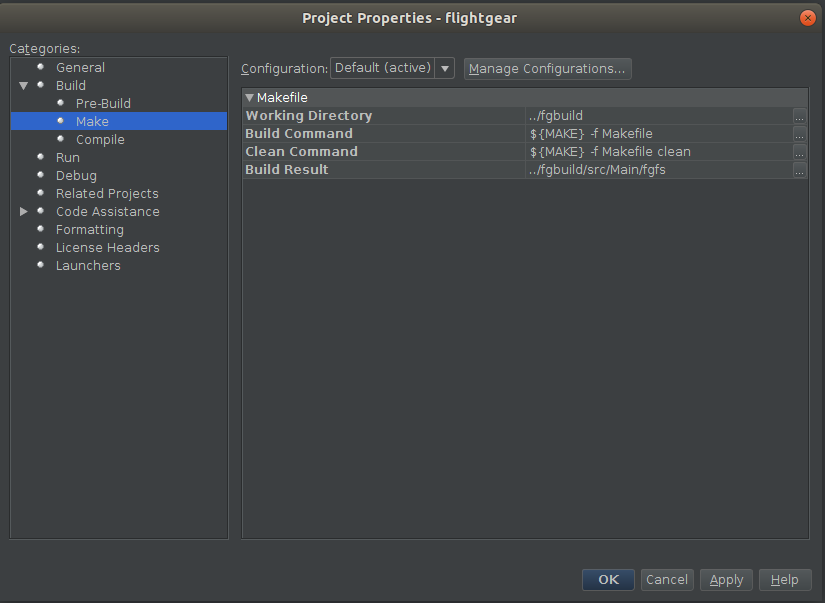Select the Make category

coord(92,121)
